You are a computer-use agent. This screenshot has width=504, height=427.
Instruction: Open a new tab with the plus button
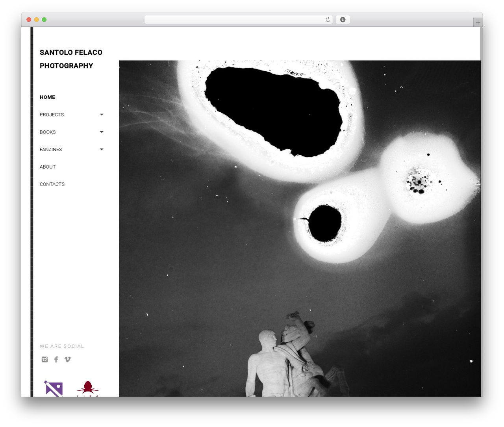(x=478, y=22)
